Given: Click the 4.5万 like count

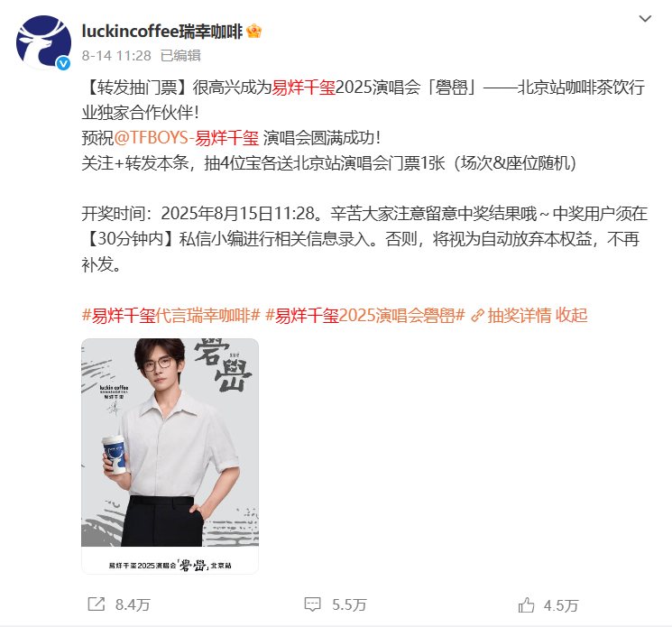Looking at the screenshot, I should pos(561,605).
